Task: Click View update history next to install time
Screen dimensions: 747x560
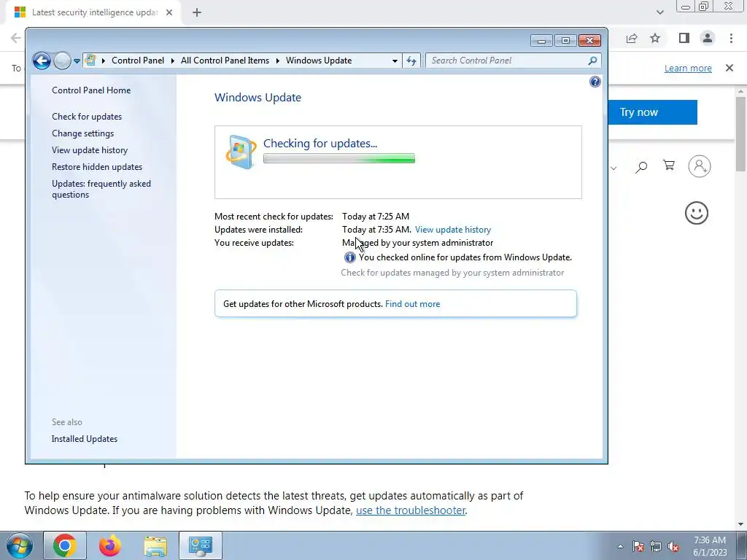Action: [x=453, y=230]
